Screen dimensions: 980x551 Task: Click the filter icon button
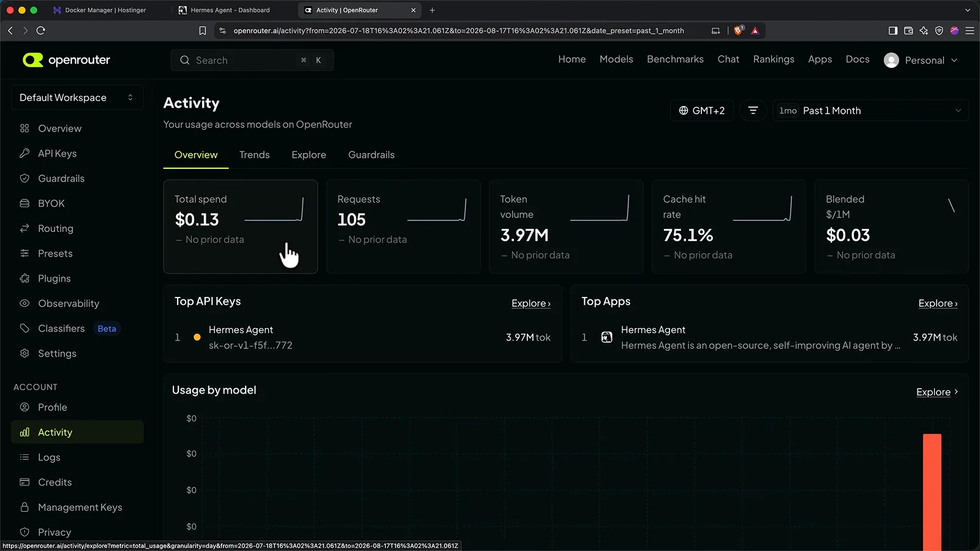(x=753, y=111)
